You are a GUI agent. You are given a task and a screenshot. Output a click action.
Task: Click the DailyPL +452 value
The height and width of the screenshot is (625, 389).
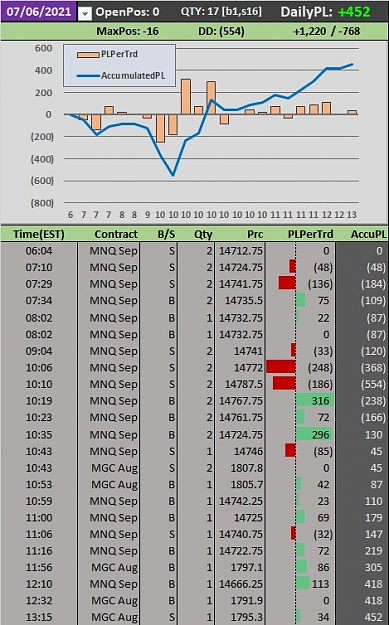pyautogui.click(x=354, y=12)
